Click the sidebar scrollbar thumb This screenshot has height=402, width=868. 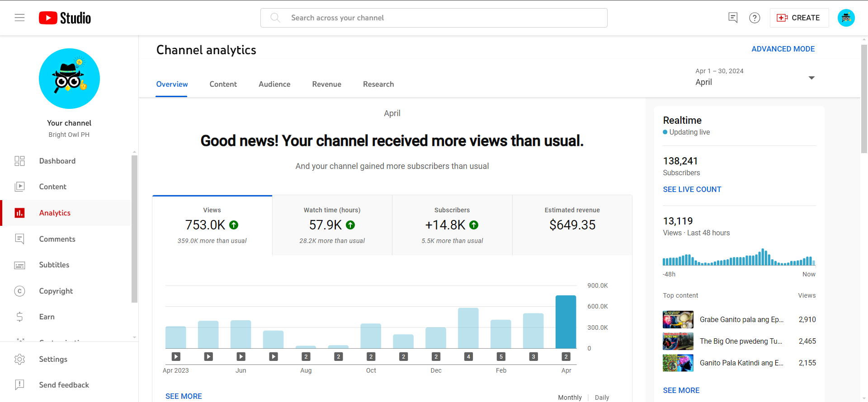[134, 229]
